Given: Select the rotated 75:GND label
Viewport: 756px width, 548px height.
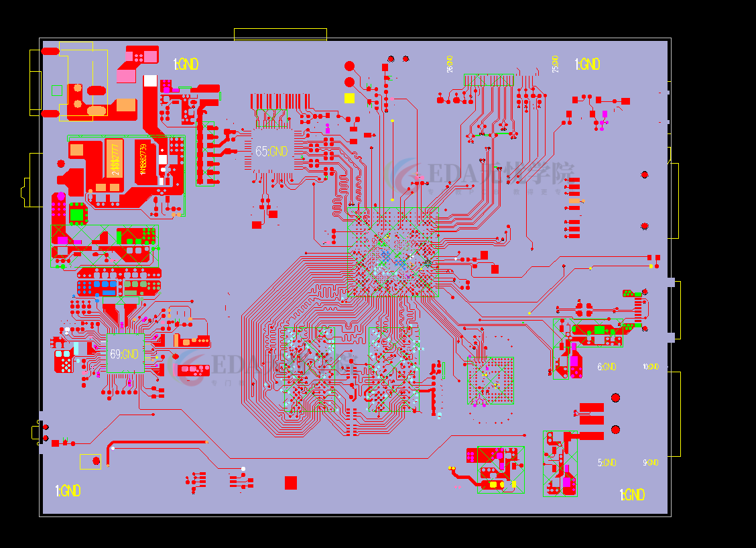Looking at the screenshot, I should pyautogui.click(x=555, y=64).
